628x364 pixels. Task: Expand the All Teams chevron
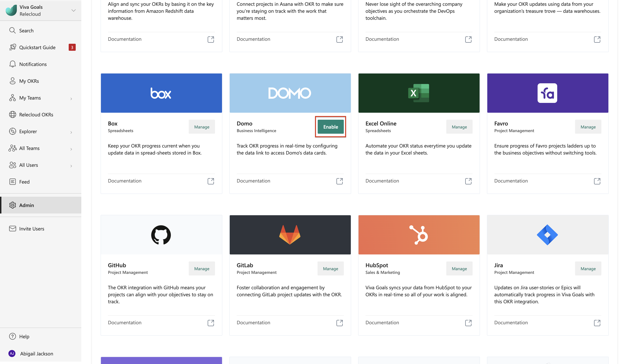(71, 149)
